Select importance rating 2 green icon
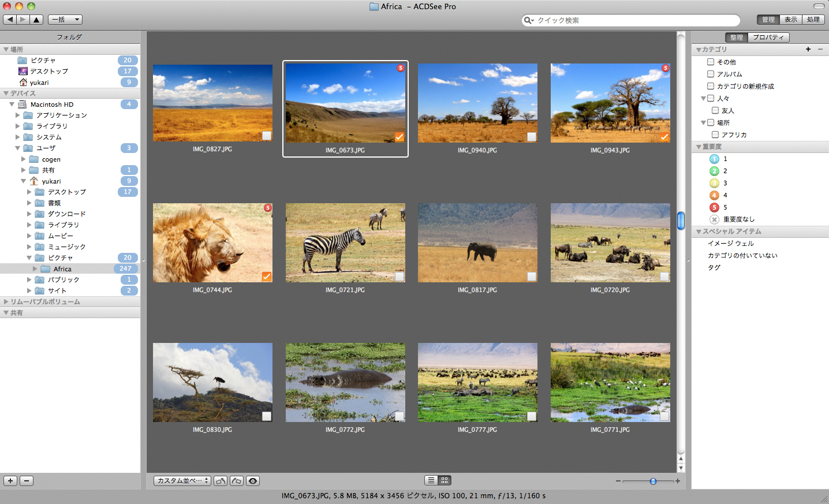Screen dimensions: 829x504 coord(714,171)
